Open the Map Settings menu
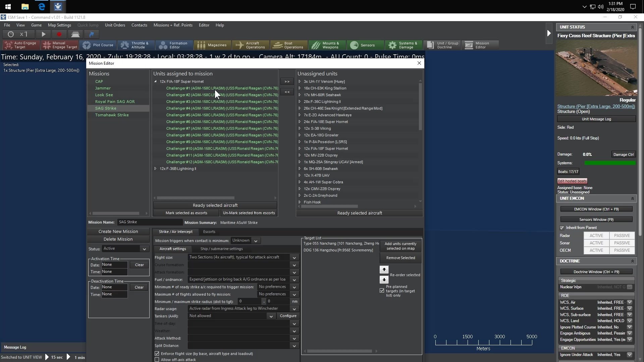Screen dimensions: 644x362 pos(59,25)
